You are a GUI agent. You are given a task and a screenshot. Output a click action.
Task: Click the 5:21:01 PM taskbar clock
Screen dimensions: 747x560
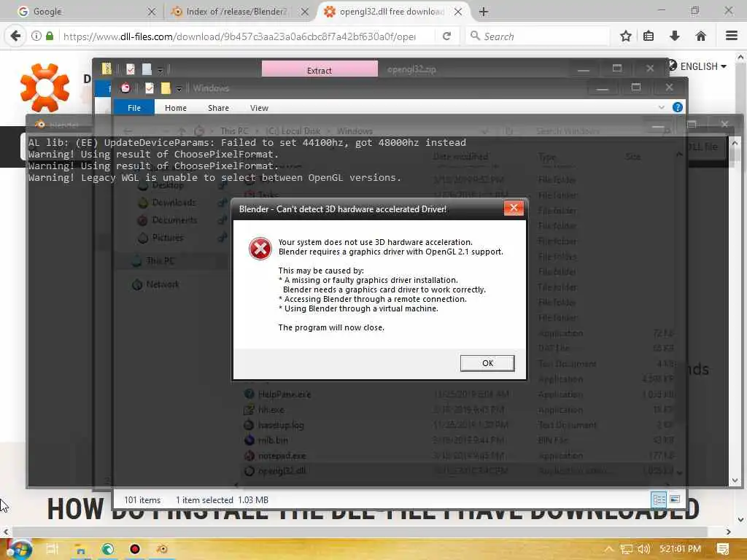[681, 549]
